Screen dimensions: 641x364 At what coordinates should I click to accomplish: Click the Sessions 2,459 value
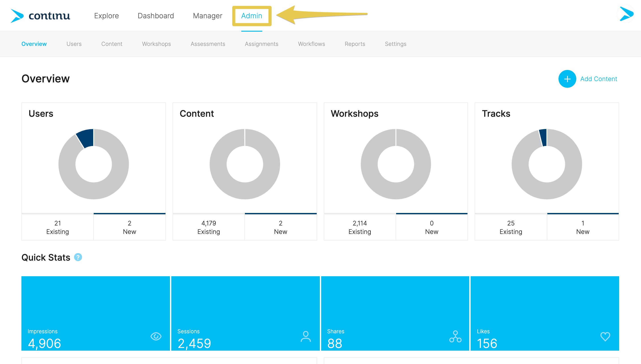pos(194,344)
